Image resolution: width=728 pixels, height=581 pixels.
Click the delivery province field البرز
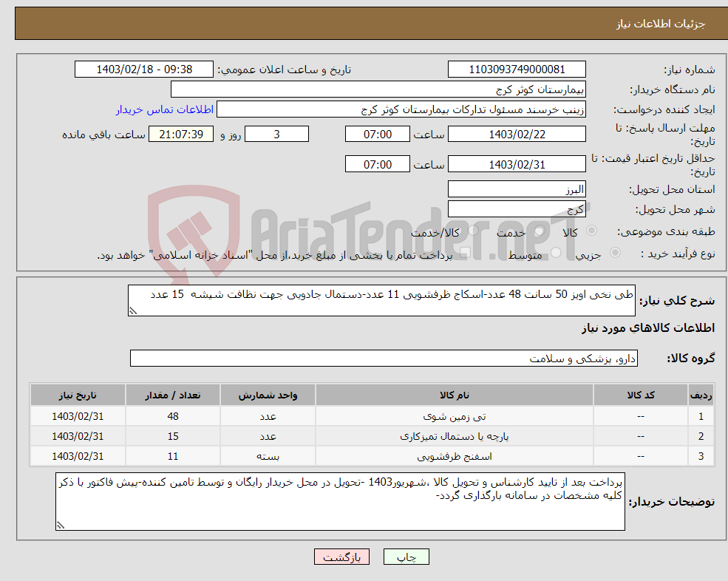517,189
